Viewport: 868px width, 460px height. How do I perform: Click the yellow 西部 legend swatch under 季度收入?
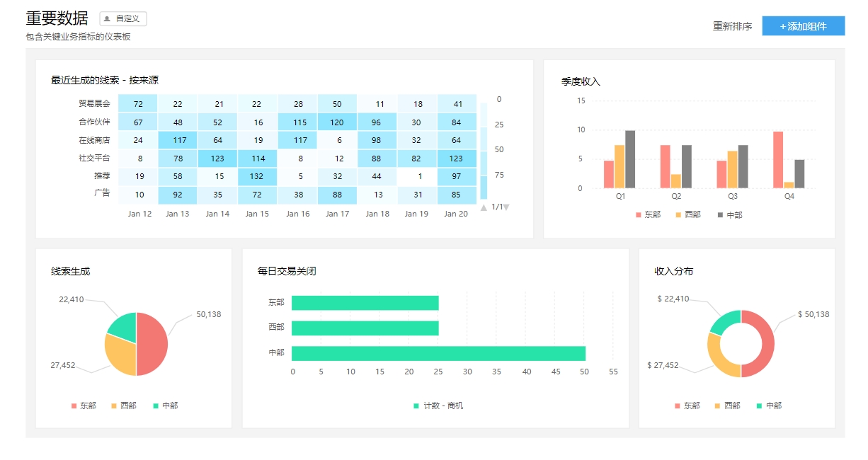(680, 214)
